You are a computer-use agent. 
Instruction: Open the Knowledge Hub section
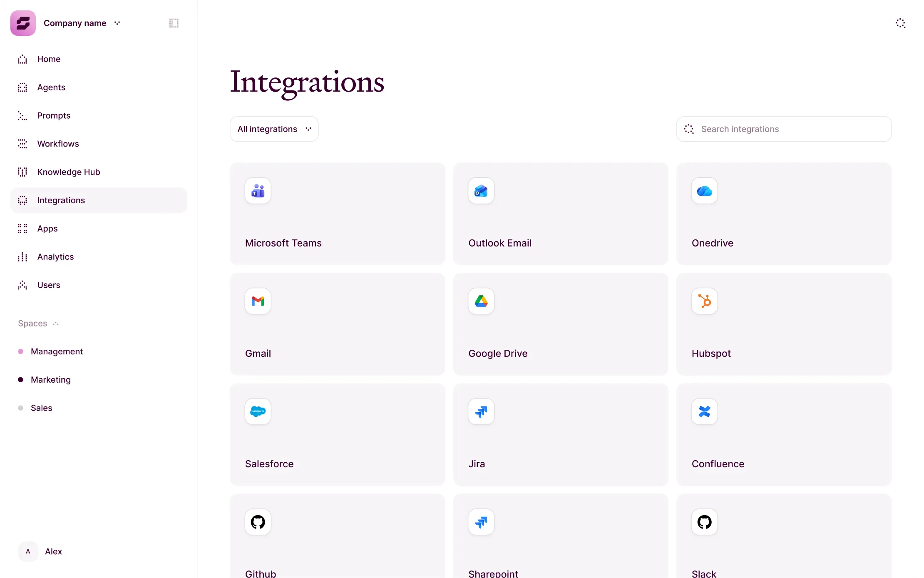point(69,172)
